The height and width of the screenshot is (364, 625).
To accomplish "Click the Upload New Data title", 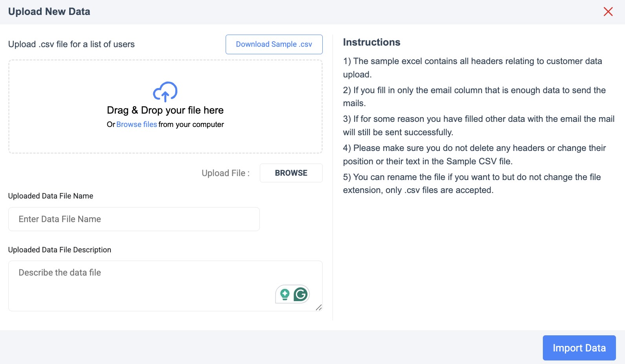I will point(49,12).
